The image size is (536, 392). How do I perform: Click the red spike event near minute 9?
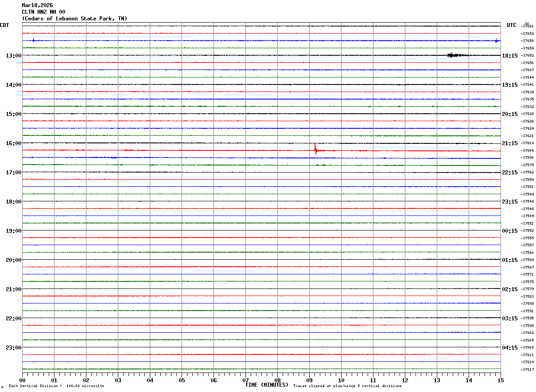[315, 148]
